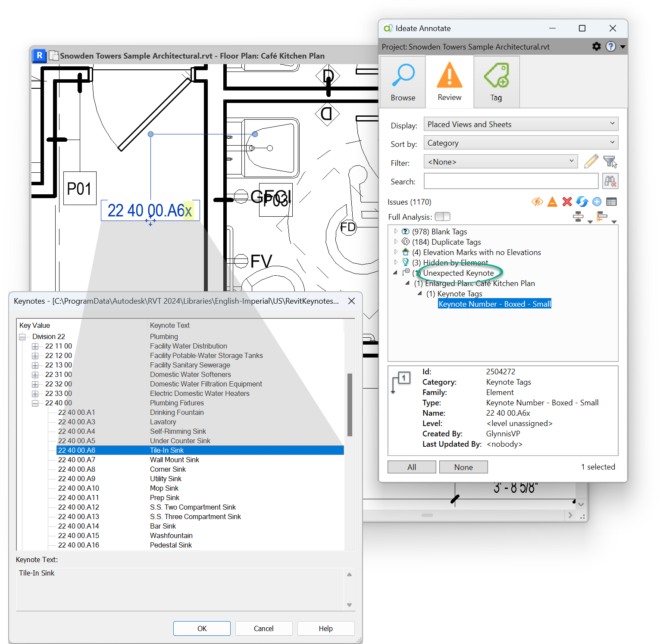The image size is (660, 644).
Task: Open the Sort by Category dropdown
Action: pos(521,143)
